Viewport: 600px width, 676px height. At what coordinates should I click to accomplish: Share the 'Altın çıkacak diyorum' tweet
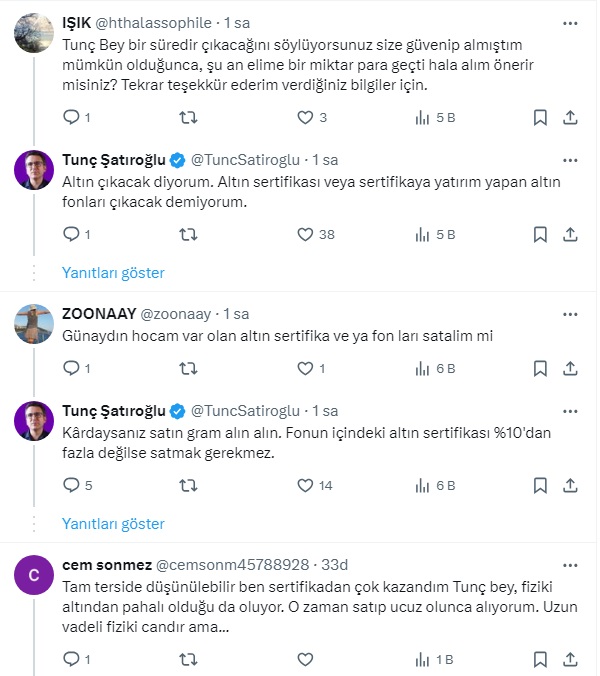(x=570, y=234)
